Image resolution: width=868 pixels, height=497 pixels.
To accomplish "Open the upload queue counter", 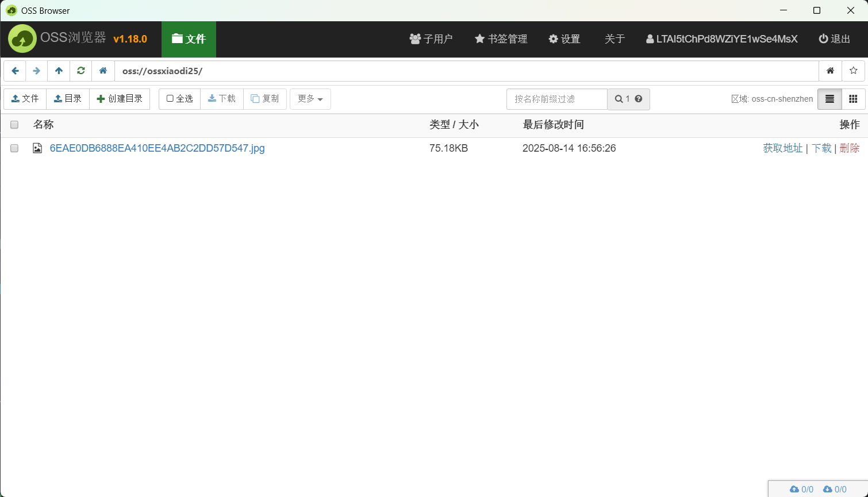I will 801,489.
